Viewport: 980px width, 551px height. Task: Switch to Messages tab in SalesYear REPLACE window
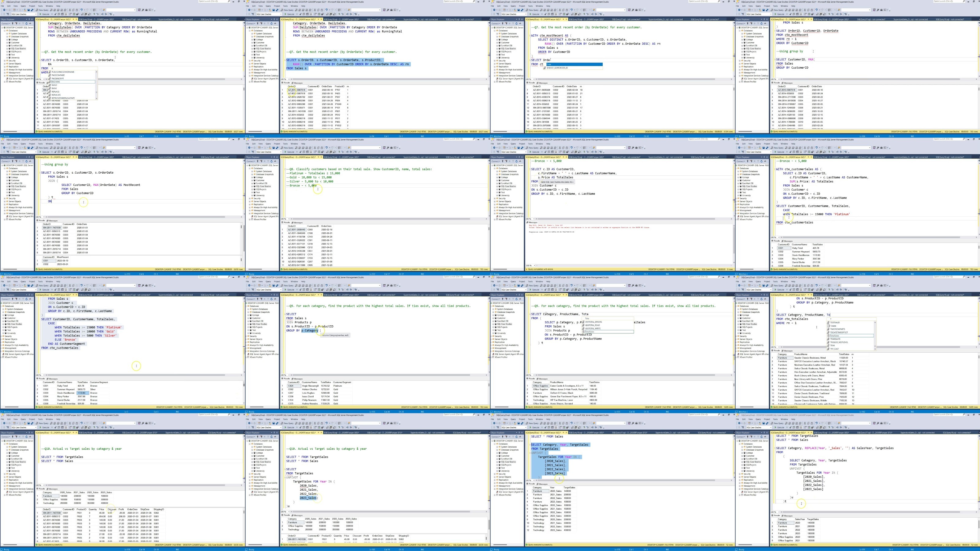(x=787, y=516)
